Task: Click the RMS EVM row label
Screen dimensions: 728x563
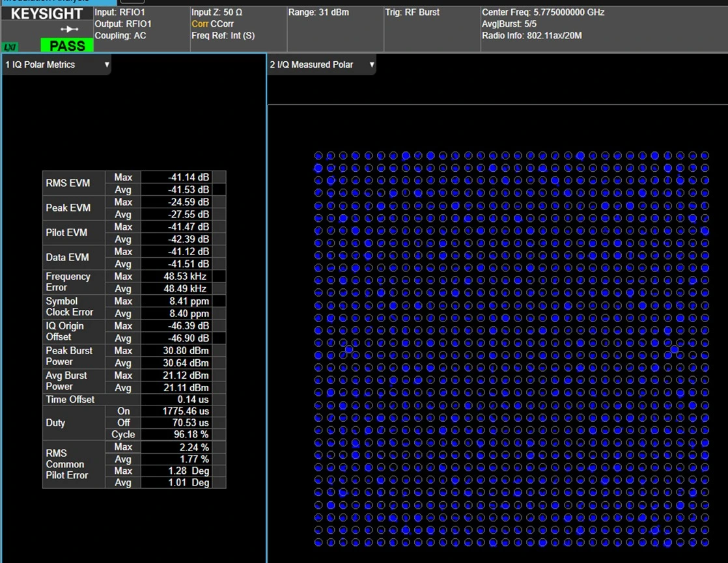Action: [x=68, y=184]
